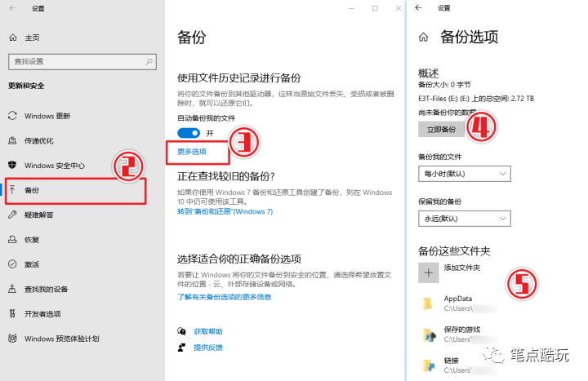This screenshot has width=588, height=381.
Task: Click the 更多选项 link
Action: [x=192, y=152]
